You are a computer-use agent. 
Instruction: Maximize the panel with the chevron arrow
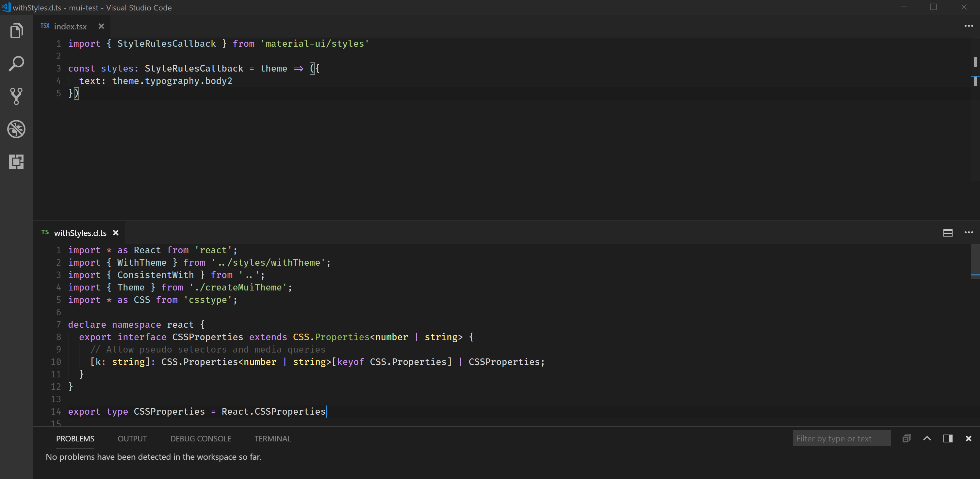(x=927, y=438)
